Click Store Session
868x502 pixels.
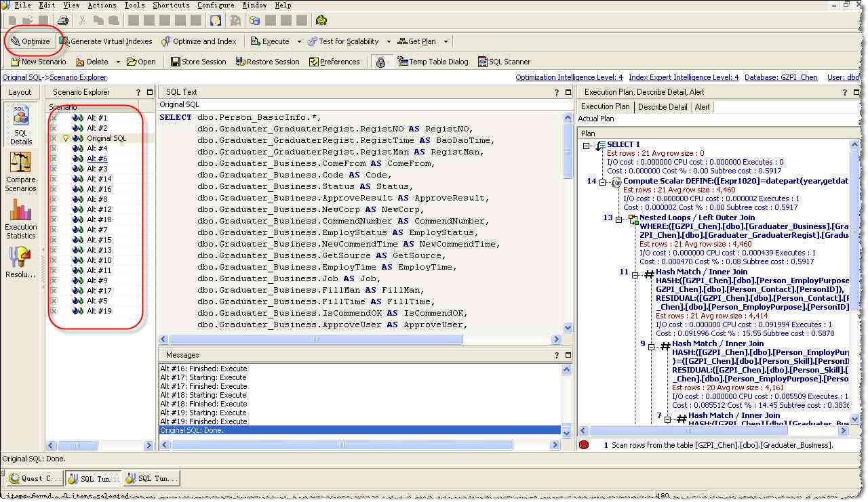pos(199,62)
